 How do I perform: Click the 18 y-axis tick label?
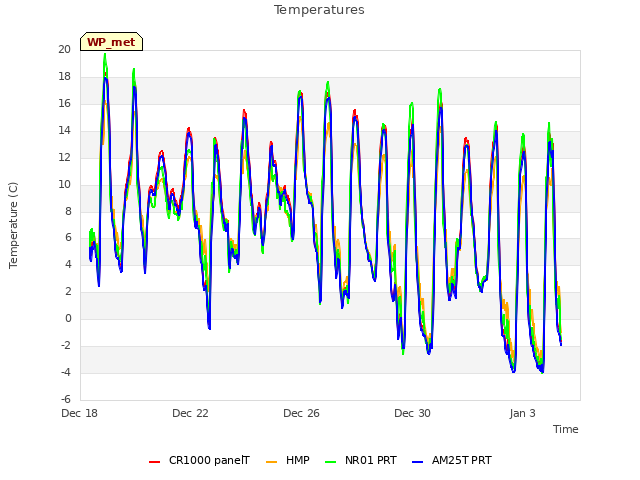pos(64,76)
